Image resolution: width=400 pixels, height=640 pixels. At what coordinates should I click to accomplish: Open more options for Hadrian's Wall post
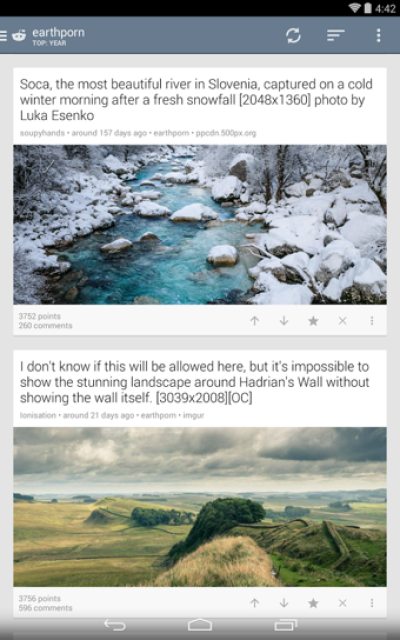[372, 603]
